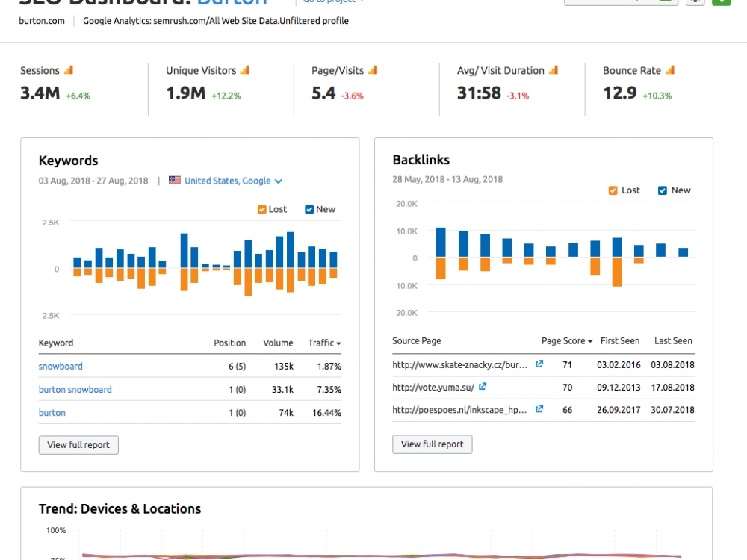Click View full report in Keywords panel
This screenshot has height=560, width=747.
pyautogui.click(x=78, y=445)
